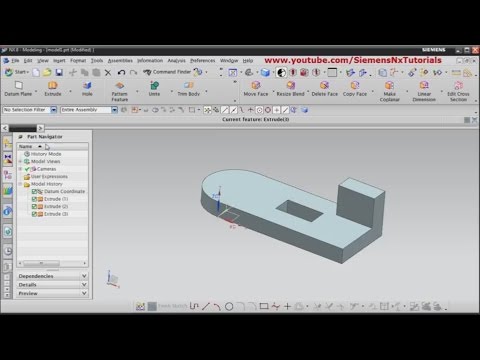Choose the Hole feature tool

click(87, 86)
